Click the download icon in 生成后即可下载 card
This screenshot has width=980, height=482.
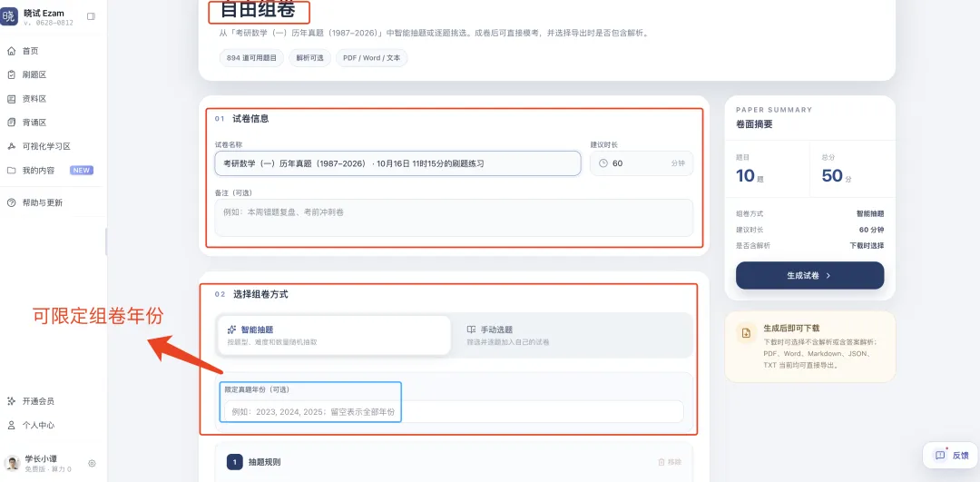coord(746,333)
